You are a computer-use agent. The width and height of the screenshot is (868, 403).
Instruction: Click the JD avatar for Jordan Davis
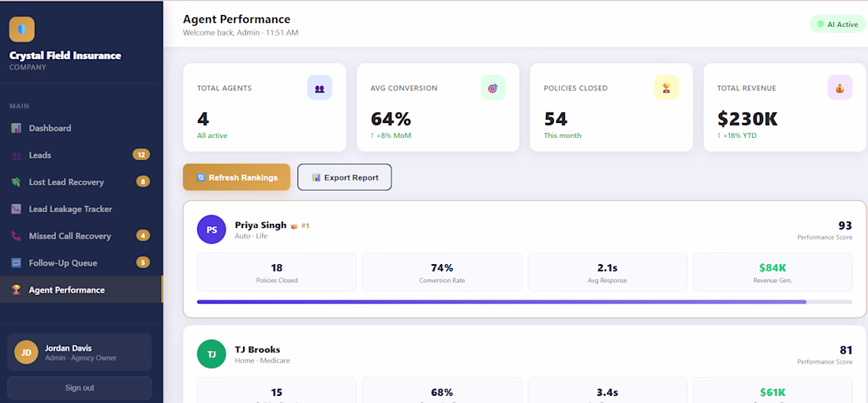(26, 352)
